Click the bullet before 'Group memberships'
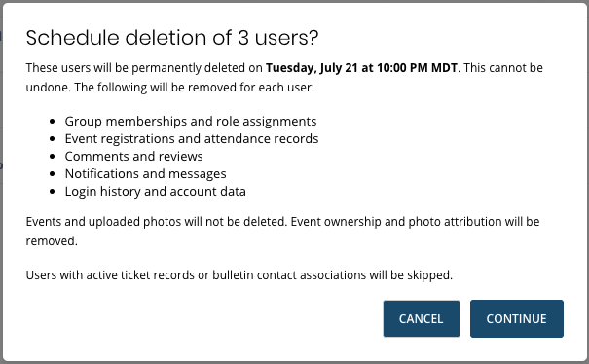This screenshot has height=364, width=589. click(x=53, y=122)
